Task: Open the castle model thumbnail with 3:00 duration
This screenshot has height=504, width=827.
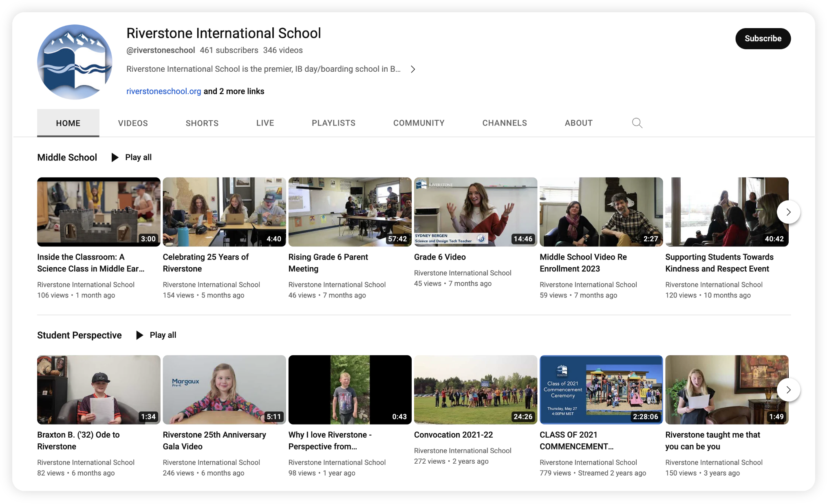Action: [99, 212]
